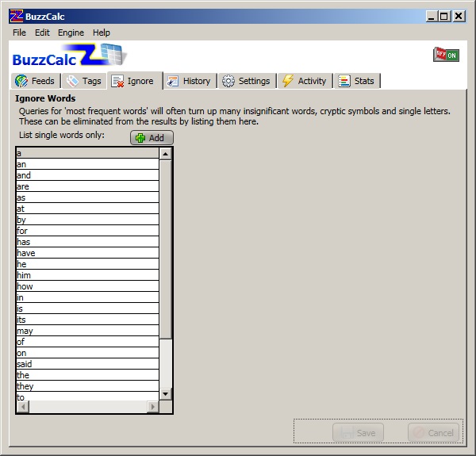Open the Edit menu
The image size is (476, 456).
coord(42,33)
